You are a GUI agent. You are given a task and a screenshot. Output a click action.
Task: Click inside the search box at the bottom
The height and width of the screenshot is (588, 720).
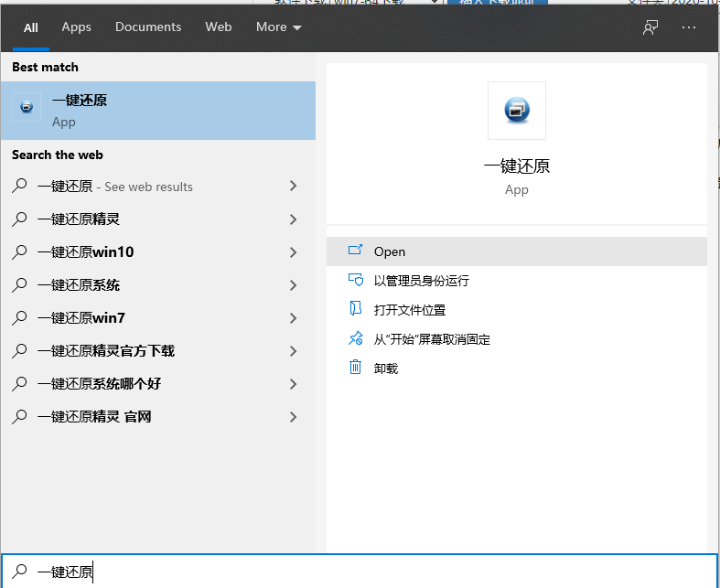[x=366, y=572]
